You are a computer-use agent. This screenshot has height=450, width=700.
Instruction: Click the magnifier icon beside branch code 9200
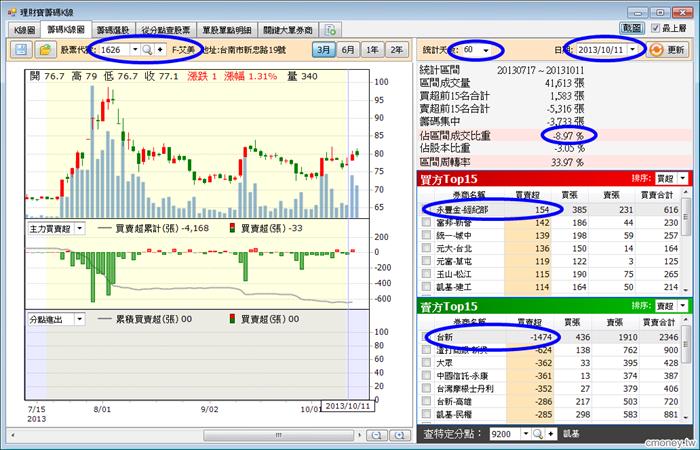tap(538, 434)
